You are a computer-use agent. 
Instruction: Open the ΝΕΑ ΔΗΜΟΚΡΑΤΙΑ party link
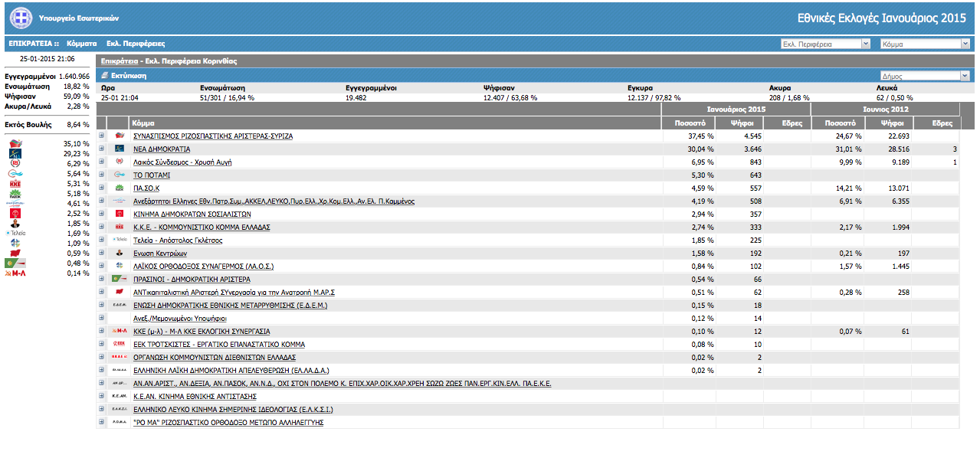click(x=162, y=149)
